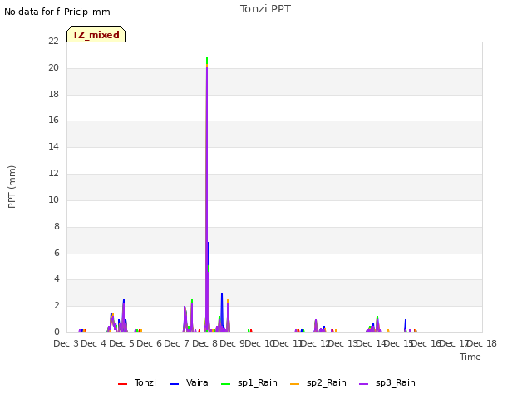Click the TZ_mixed label tag
This screenshot has height=399, width=532.
(96, 34)
